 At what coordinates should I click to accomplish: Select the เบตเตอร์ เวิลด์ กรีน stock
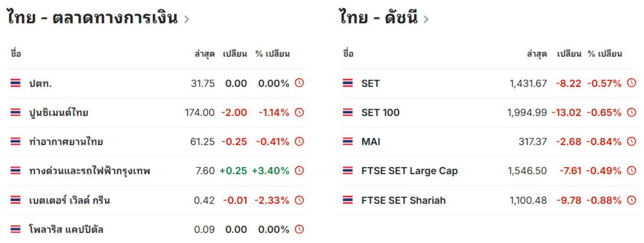(x=70, y=200)
